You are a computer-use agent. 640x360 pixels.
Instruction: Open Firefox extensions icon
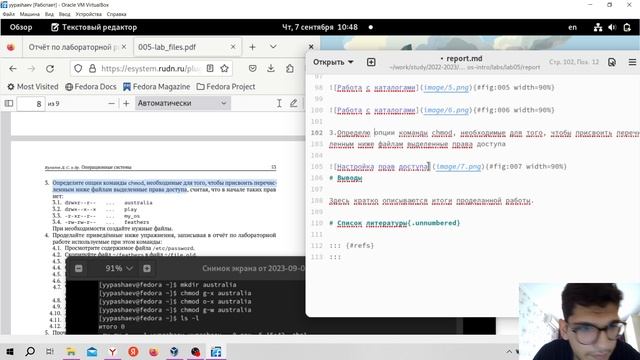[290, 69]
